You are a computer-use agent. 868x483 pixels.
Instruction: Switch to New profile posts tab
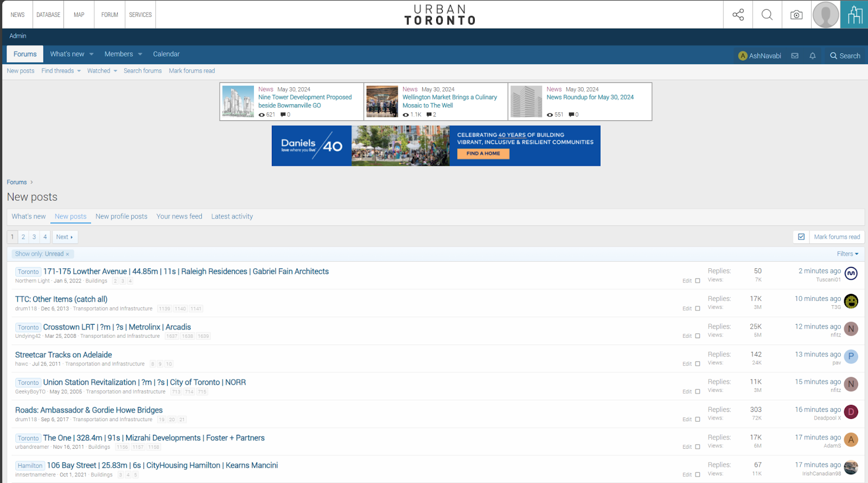[x=122, y=216]
